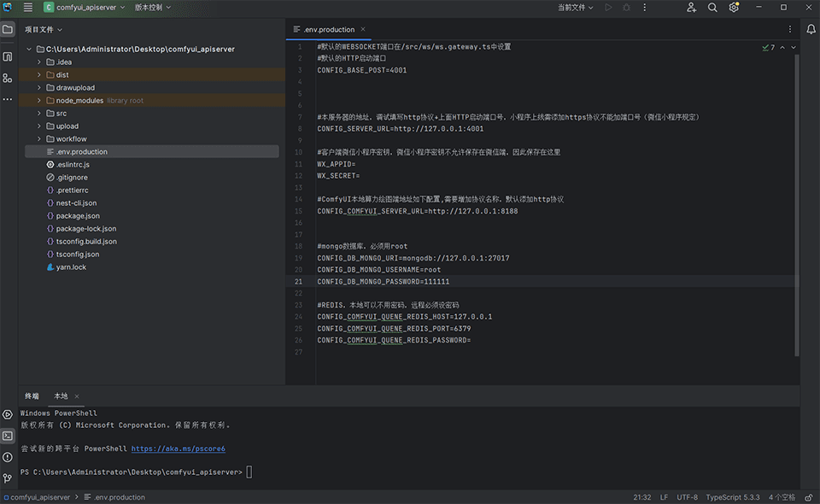Open the Bookmarks tool window icon
This screenshot has height=504, width=820.
pyautogui.click(x=8, y=56)
